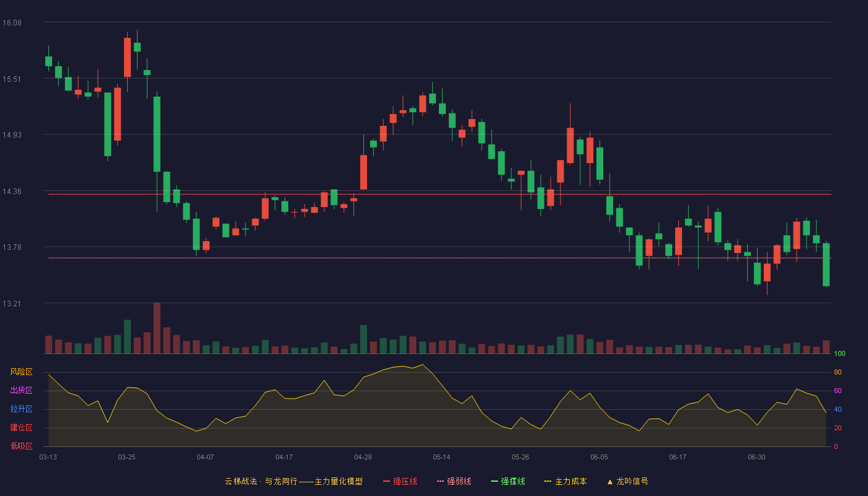Click the 80 indicator scale label
The image size is (868, 496).
click(838, 372)
